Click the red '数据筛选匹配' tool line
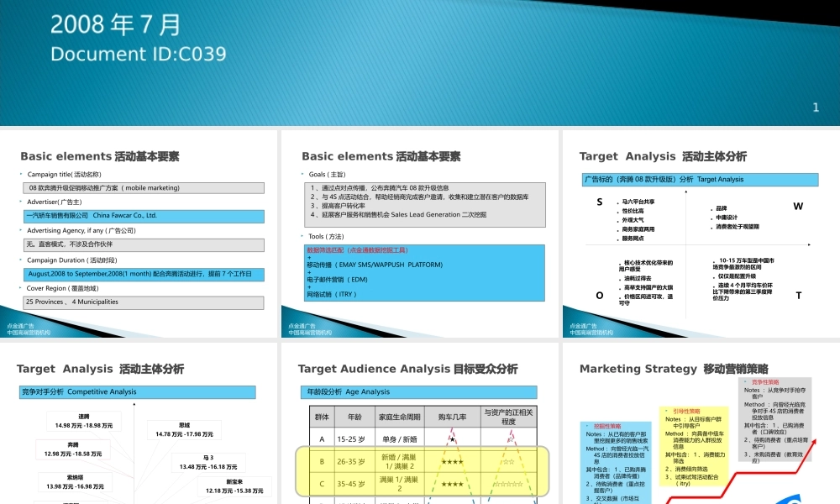The width and height of the screenshot is (840, 504). pyautogui.click(x=357, y=250)
